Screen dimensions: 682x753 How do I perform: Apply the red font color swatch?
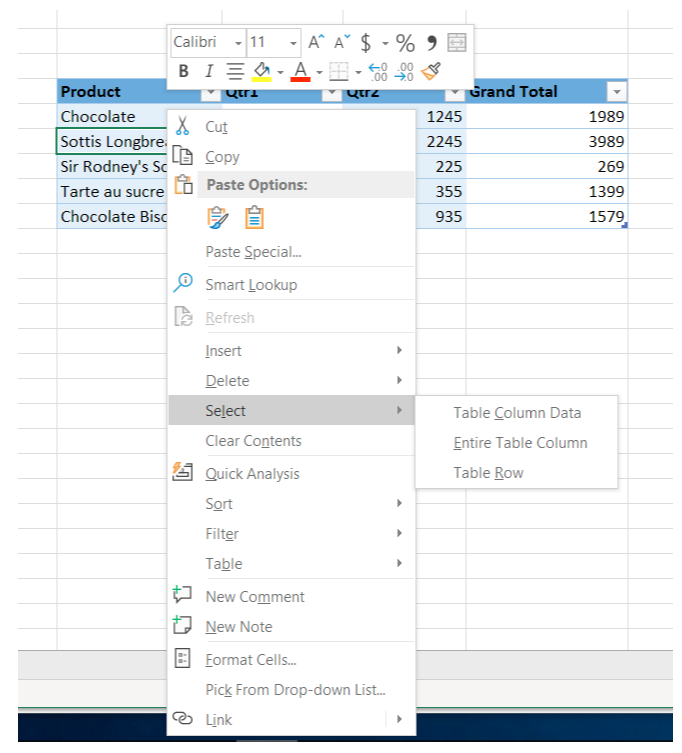click(x=300, y=71)
